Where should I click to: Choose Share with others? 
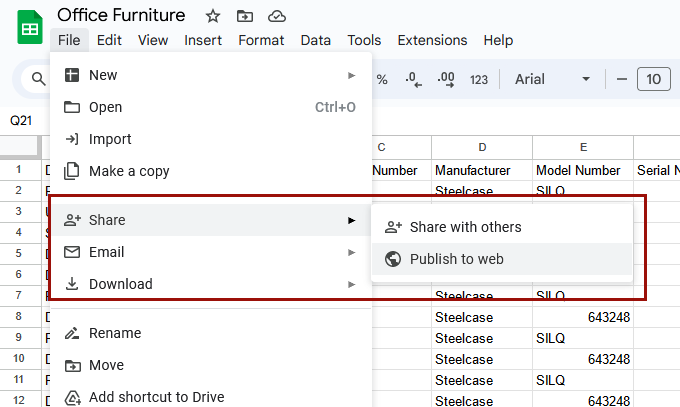[465, 227]
